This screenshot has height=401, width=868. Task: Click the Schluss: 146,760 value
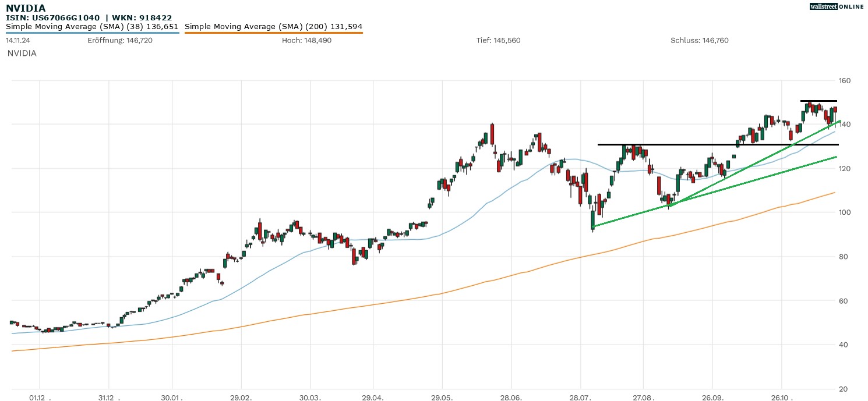tap(700, 41)
